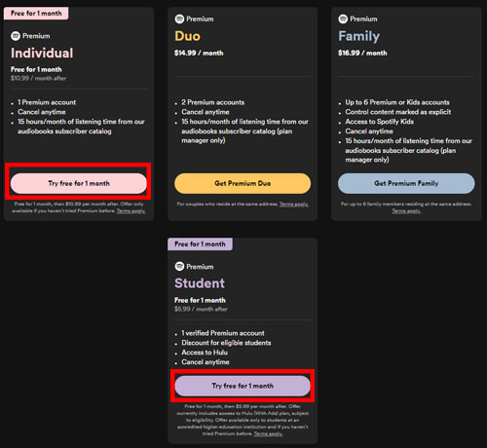The height and width of the screenshot is (448, 487).
Task: Open Terms apply link under Individual plan
Action: (131, 211)
